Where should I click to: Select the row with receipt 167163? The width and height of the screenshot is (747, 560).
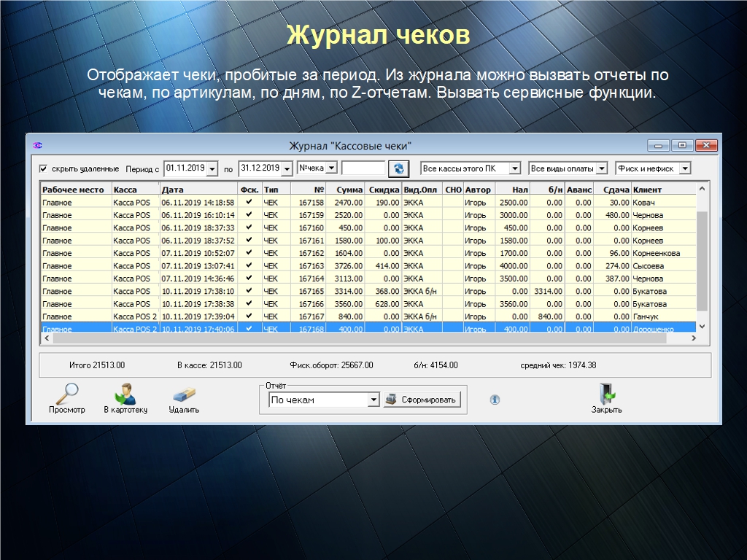click(365, 266)
